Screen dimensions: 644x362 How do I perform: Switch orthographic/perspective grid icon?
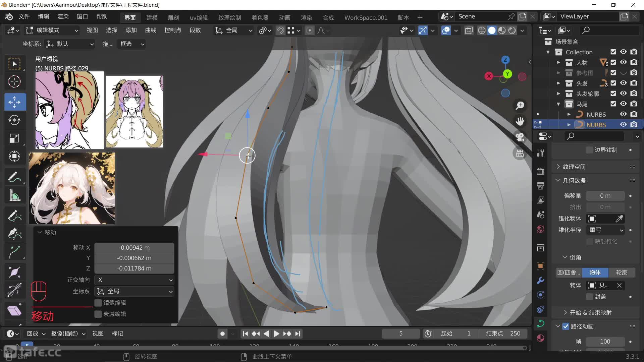[x=520, y=153]
